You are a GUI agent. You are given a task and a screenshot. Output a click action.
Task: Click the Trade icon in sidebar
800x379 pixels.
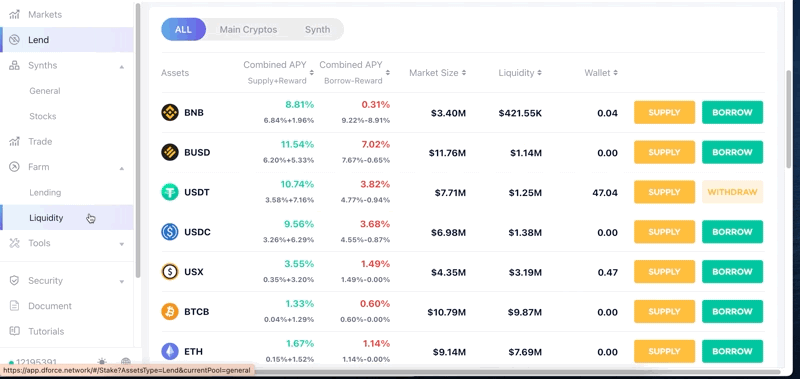coord(15,141)
